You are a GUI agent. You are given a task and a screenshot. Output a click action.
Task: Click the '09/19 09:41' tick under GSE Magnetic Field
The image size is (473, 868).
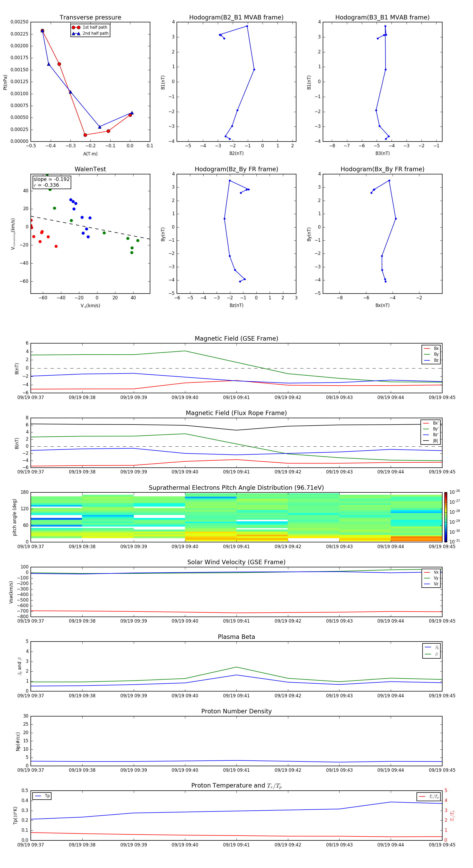(236, 398)
